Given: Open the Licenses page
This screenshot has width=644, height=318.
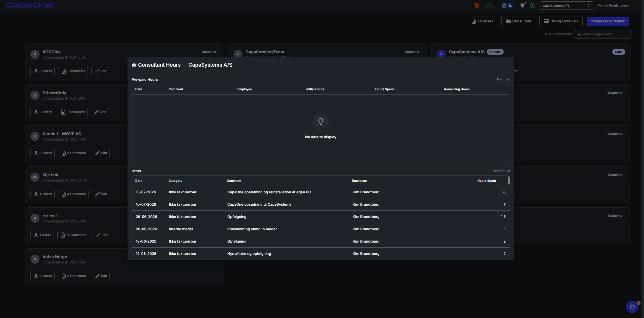Looking at the screenshot, I should [x=482, y=21].
